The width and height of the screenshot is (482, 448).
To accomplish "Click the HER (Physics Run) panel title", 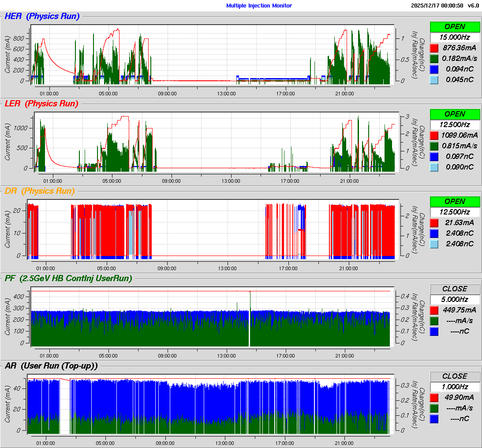I will [42, 16].
